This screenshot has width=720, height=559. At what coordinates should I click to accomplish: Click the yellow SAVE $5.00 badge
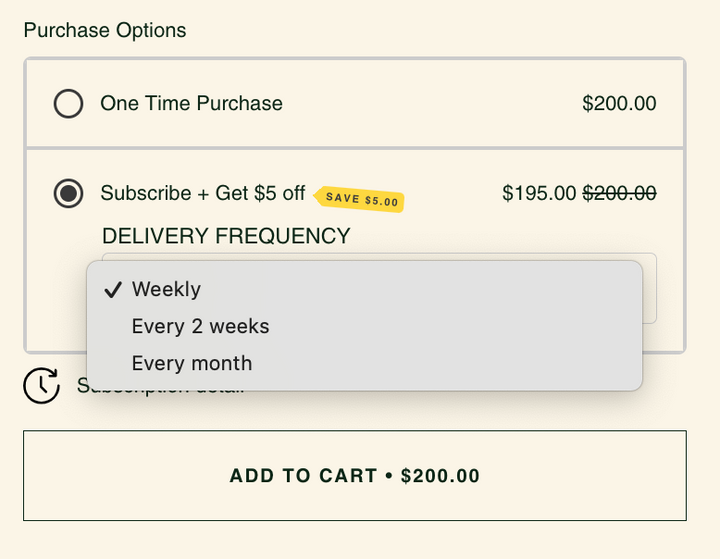coord(359,199)
